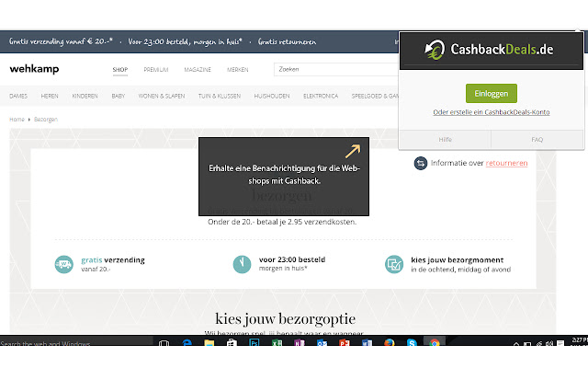Open Excel from the taskbar
Screen dimensions: 588x368
click(x=277, y=341)
